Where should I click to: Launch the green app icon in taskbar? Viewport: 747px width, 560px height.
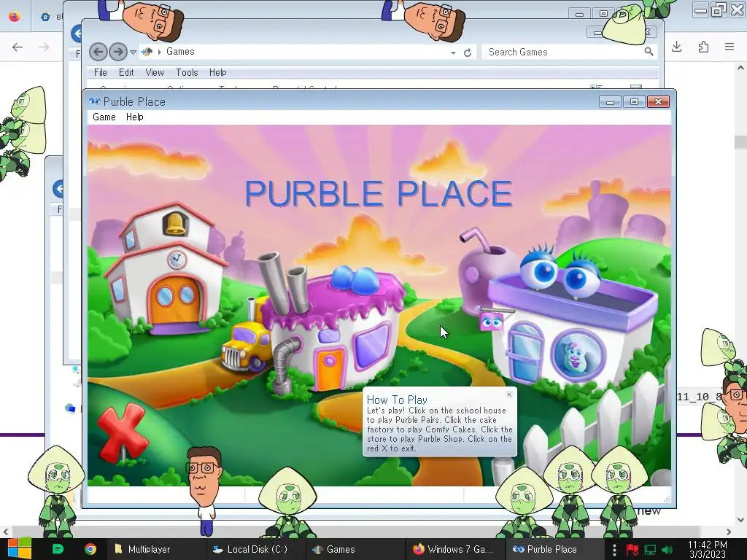coord(58,549)
